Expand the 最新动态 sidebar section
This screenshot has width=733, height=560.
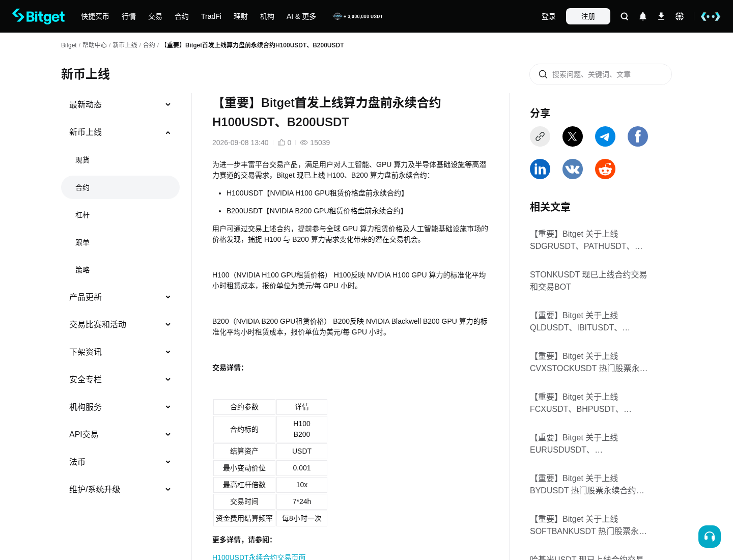(120, 104)
